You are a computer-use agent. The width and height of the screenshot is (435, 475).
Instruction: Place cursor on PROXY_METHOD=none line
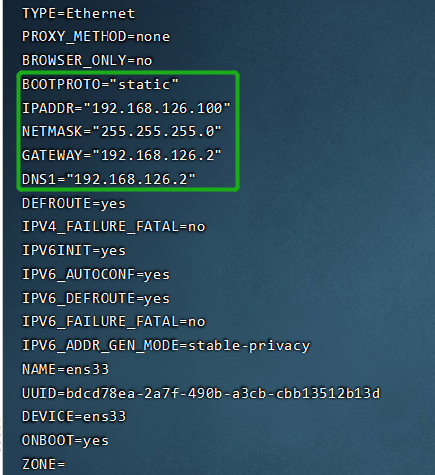(x=96, y=37)
